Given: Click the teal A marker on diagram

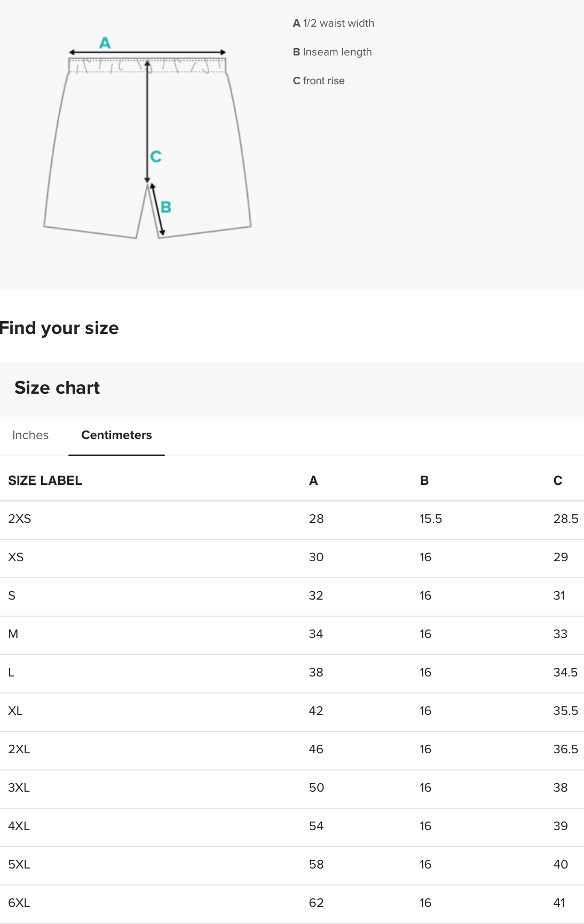Looking at the screenshot, I should click(105, 43).
